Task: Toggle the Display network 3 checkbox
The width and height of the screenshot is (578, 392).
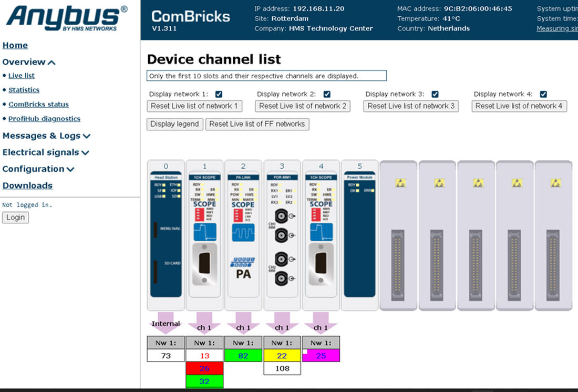Action: click(x=435, y=94)
